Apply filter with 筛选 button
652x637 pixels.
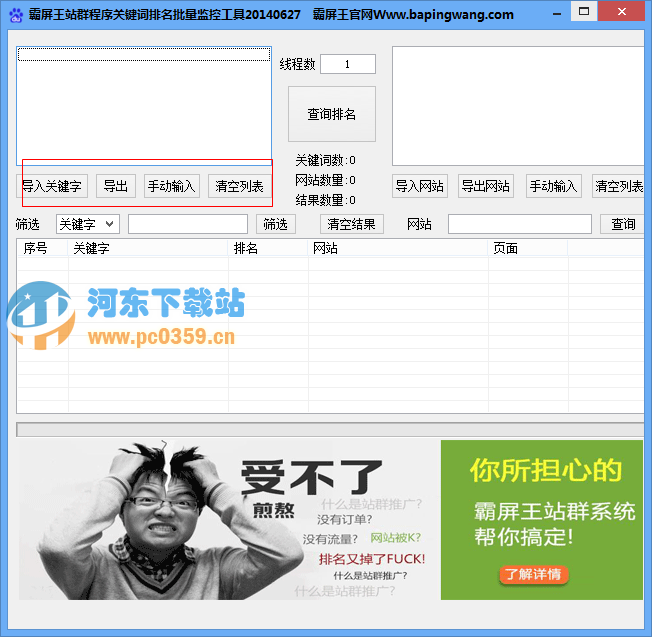click(x=276, y=224)
